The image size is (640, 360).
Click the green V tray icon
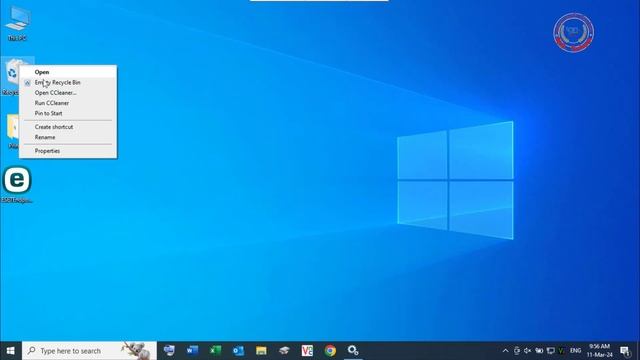click(562, 351)
